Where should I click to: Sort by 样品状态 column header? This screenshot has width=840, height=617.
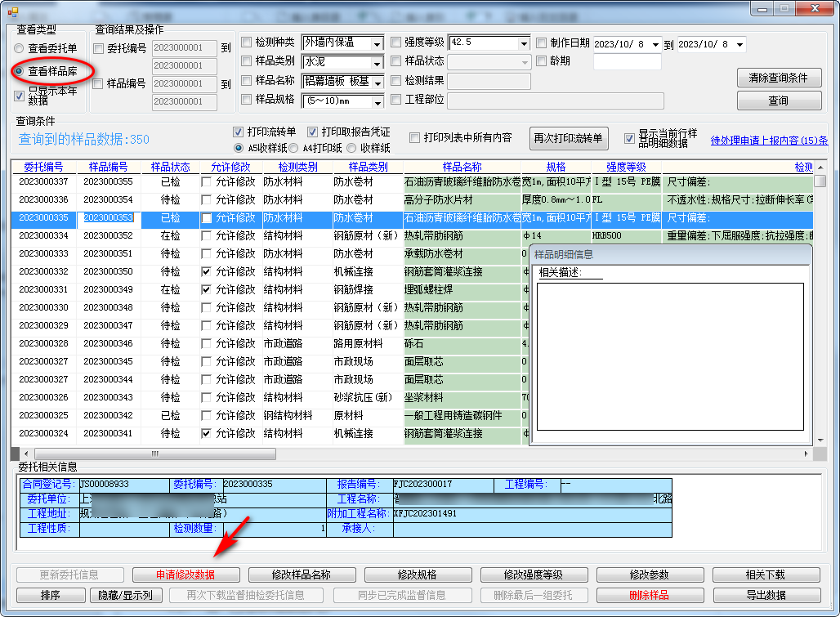tap(171, 167)
